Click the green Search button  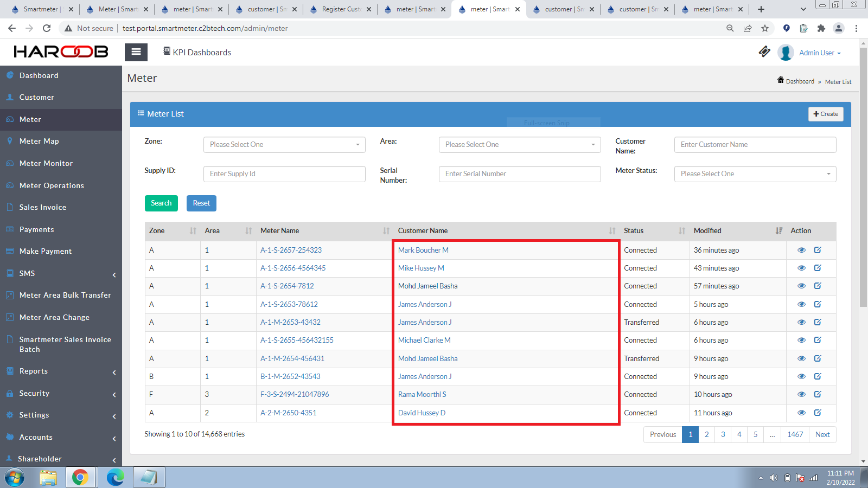point(161,203)
